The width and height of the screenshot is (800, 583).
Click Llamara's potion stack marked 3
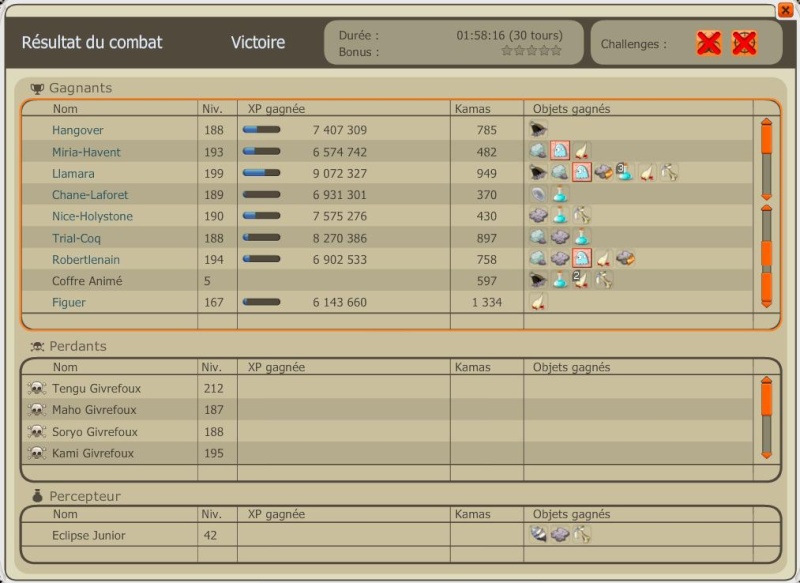coord(625,173)
